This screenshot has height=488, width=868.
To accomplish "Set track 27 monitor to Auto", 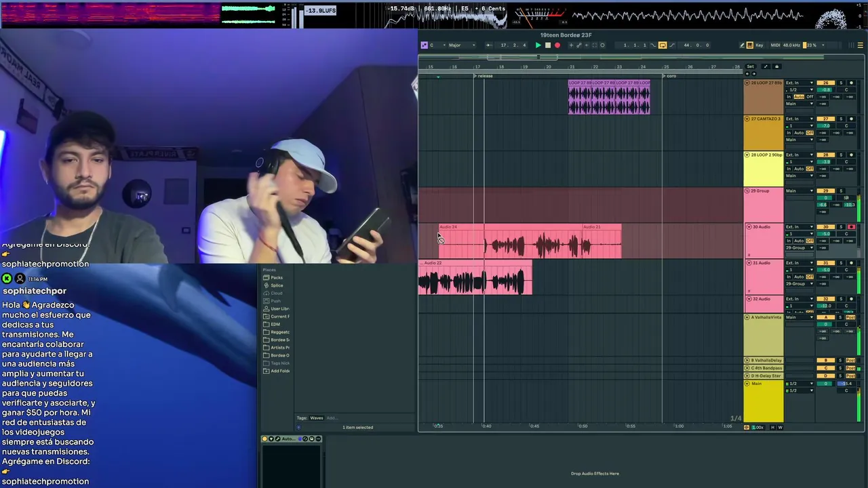I will point(799,133).
